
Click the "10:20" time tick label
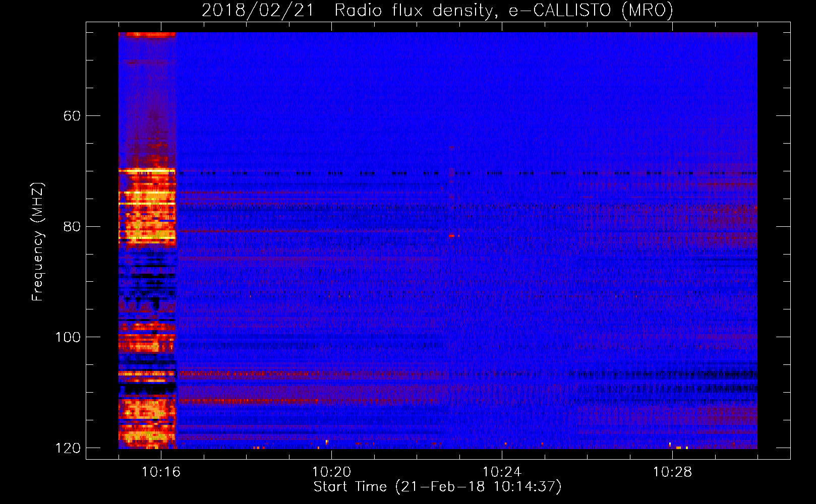(331, 472)
